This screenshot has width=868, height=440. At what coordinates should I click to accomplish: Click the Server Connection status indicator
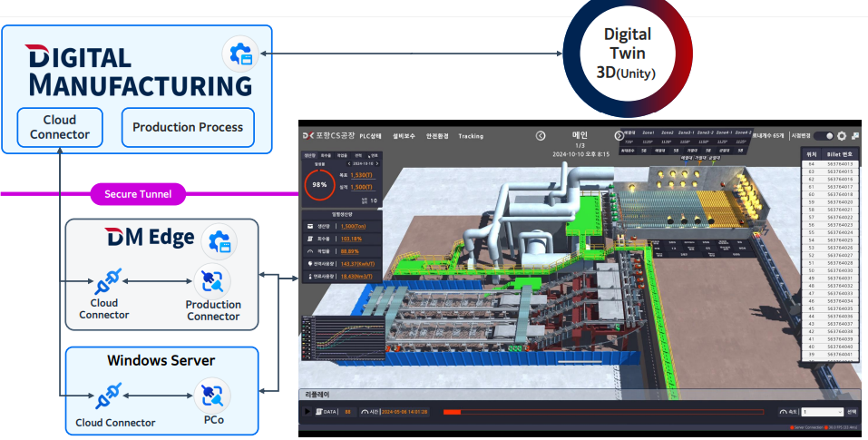click(807, 427)
